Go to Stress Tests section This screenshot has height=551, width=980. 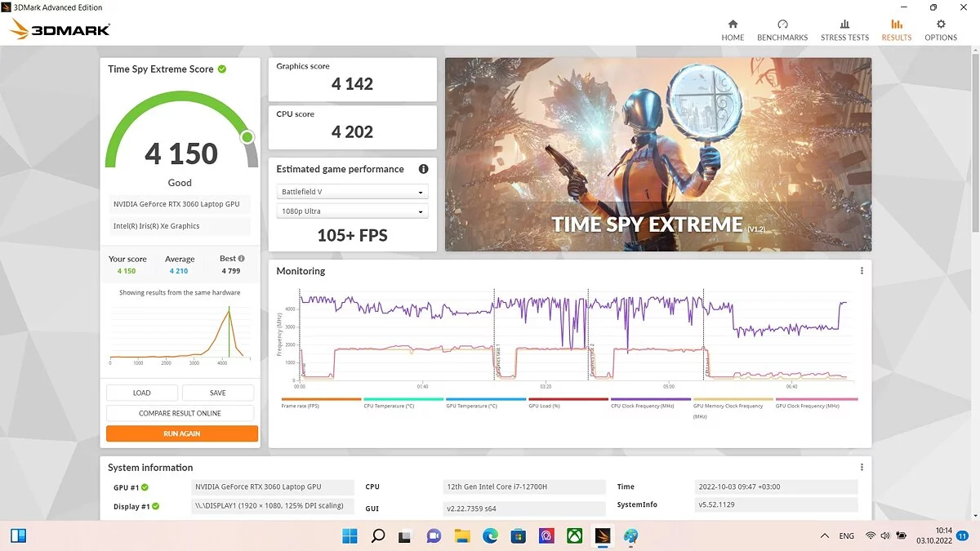(844, 30)
